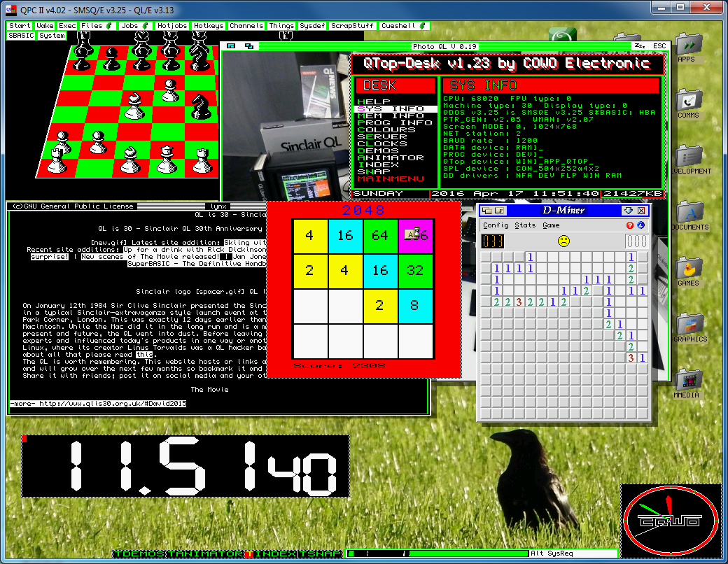
Task: Click the SNAP button in bottom bar
Action: (321, 554)
